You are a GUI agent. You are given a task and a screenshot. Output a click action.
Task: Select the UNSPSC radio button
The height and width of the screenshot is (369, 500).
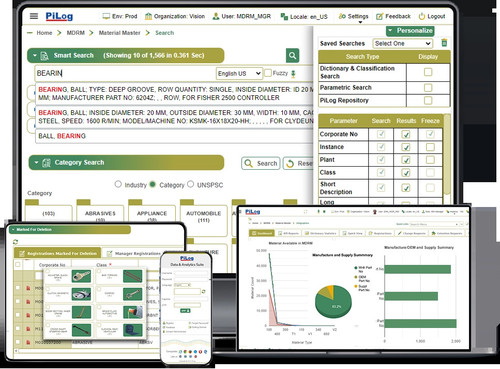190,184
